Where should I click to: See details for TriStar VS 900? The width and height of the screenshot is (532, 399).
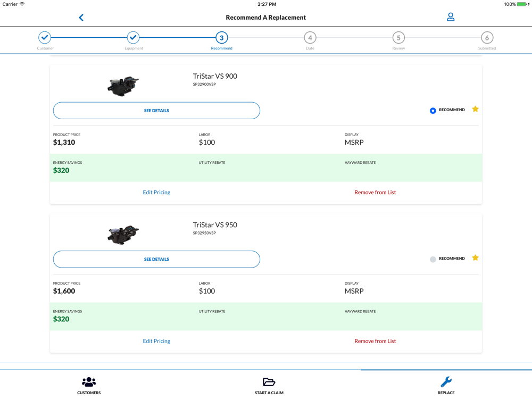[x=156, y=111]
